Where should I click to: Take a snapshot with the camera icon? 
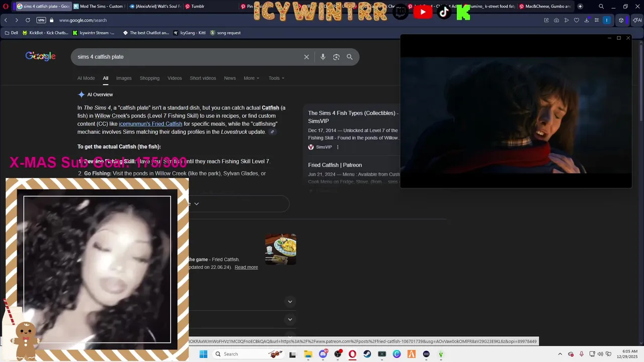556,20
